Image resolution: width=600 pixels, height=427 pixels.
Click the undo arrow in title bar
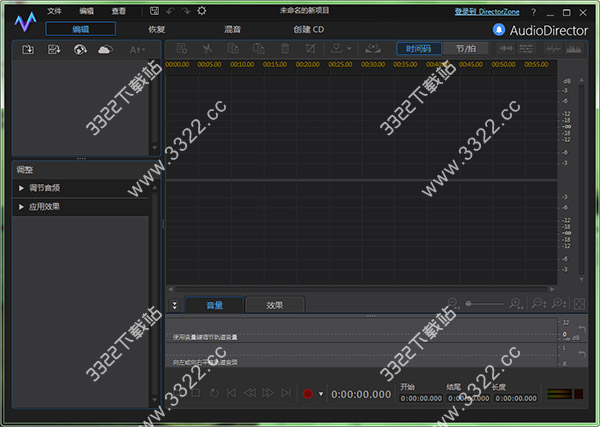(x=170, y=11)
